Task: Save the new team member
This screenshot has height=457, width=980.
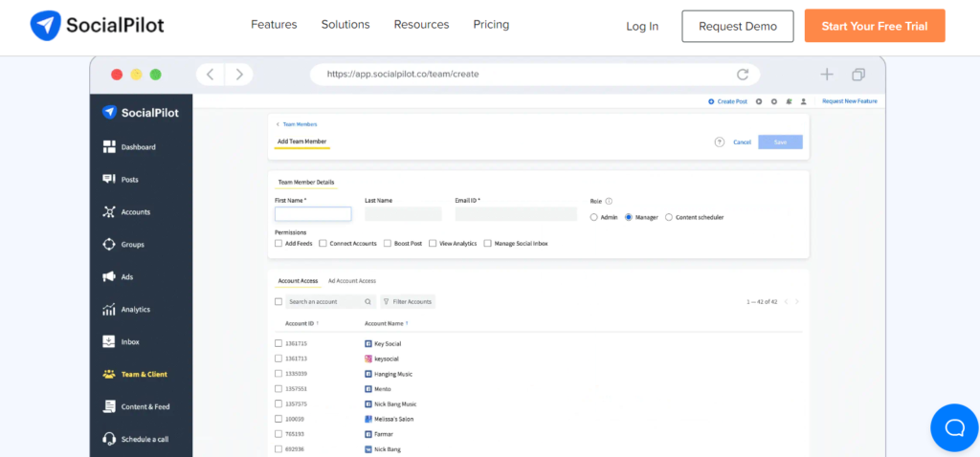Action: point(780,142)
